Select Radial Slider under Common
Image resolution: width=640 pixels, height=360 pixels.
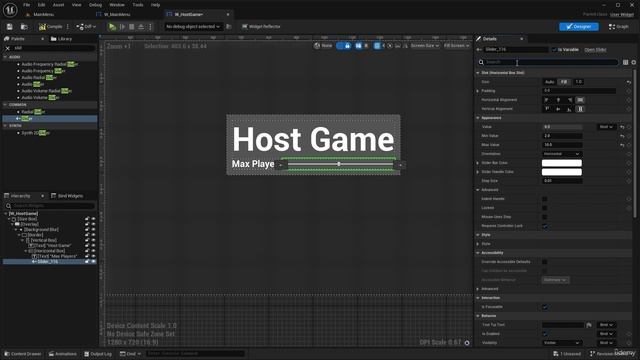[x=33, y=111]
